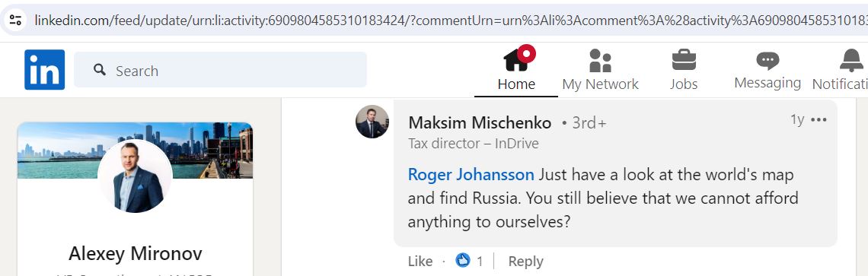Viewport: 868px width, 276px height.
Task: Open the three-dot comment options menu
Action: coord(819,120)
